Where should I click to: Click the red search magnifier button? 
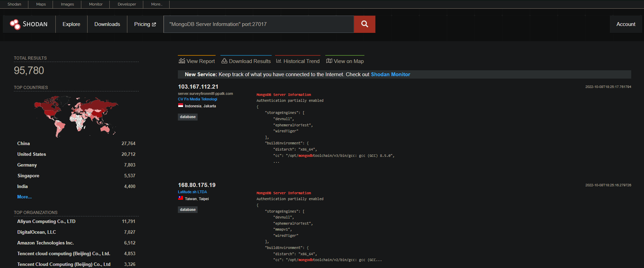364,24
